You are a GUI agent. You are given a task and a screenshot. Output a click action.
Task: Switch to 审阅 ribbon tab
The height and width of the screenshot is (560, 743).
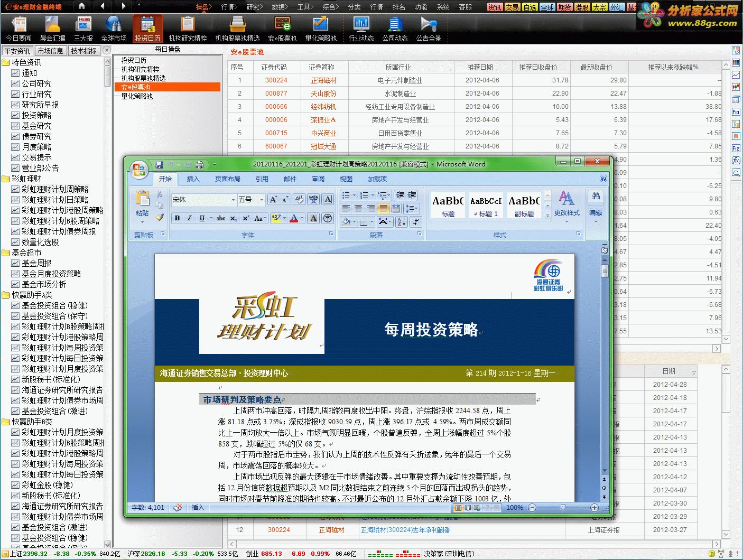coord(318,179)
